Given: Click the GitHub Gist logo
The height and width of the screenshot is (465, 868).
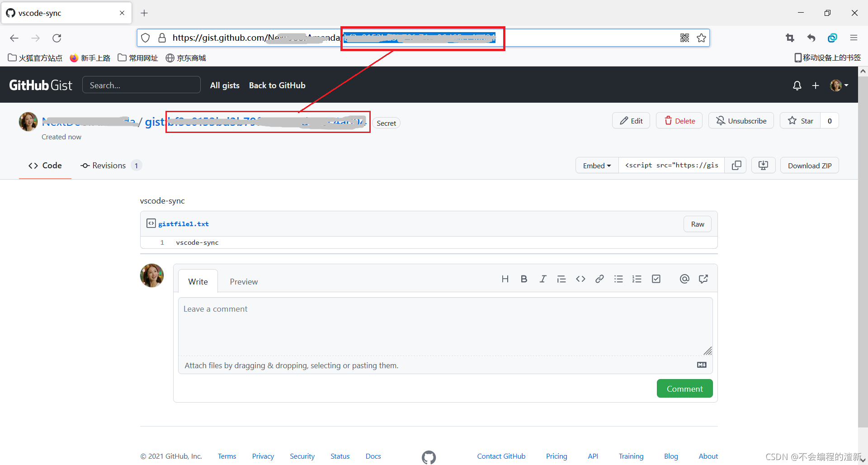Looking at the screenshot, I should tap(41, 85).
